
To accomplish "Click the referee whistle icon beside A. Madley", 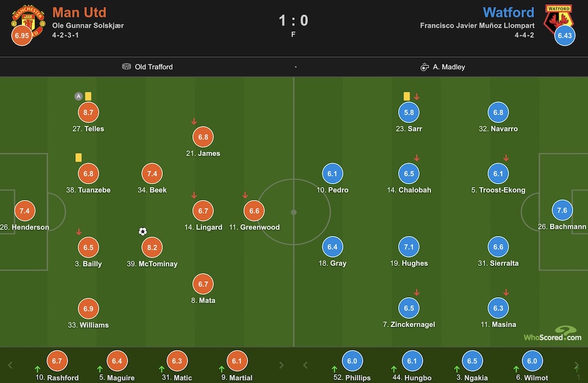I will [425, 66].
